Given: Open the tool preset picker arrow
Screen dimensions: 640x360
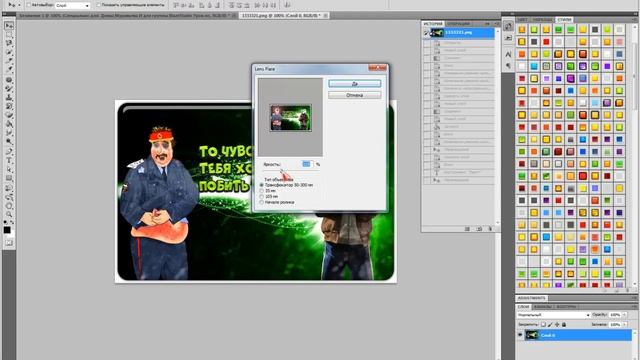Looking at the screenshot, I should pos(19,5).
